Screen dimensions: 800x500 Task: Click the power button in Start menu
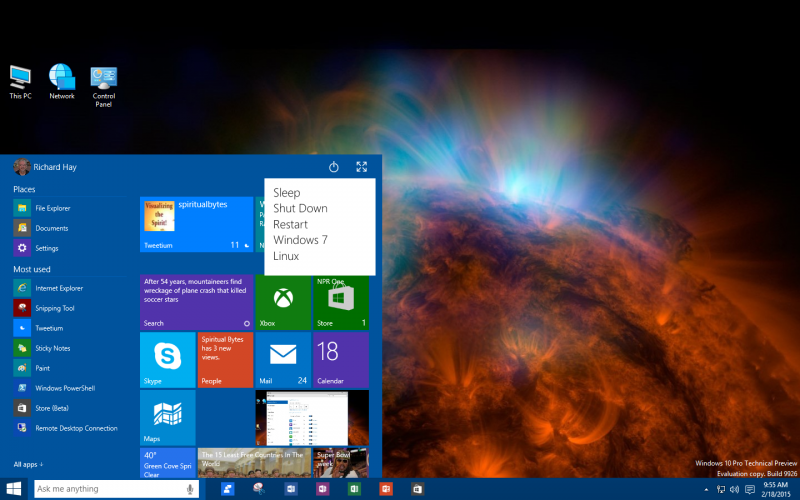(x=334, y=167)
